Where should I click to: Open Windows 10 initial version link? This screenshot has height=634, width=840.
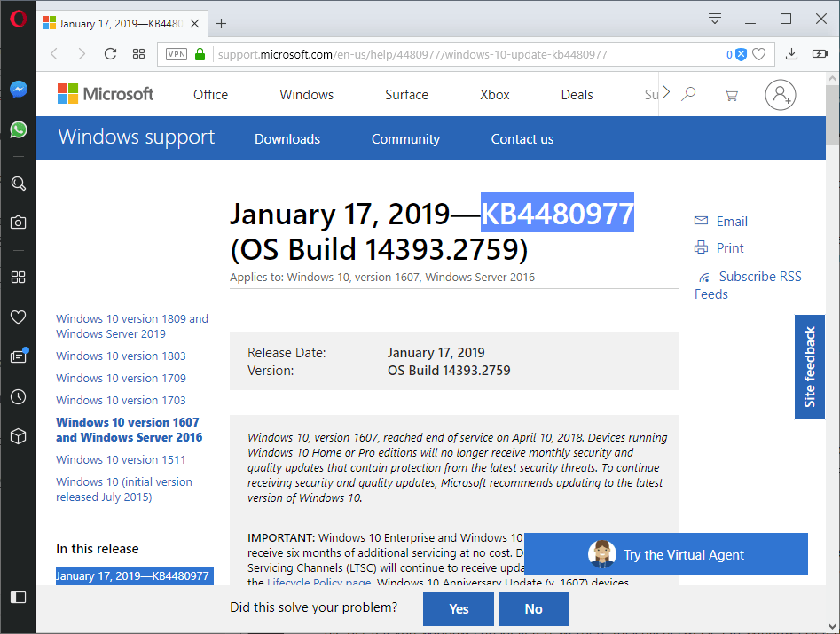(x=124, y=489)
